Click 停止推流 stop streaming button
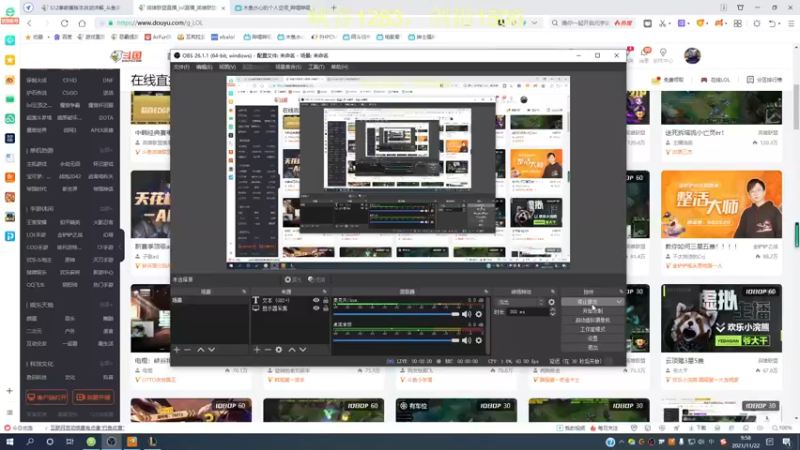 click(x=588, y=302)
